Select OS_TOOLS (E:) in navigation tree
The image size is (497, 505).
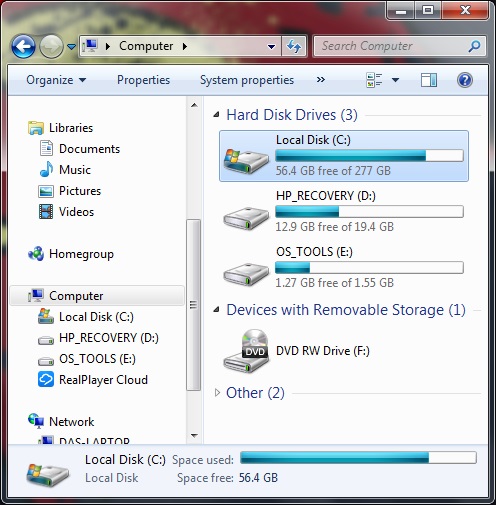pyautogui.click(x=97, y=359)
